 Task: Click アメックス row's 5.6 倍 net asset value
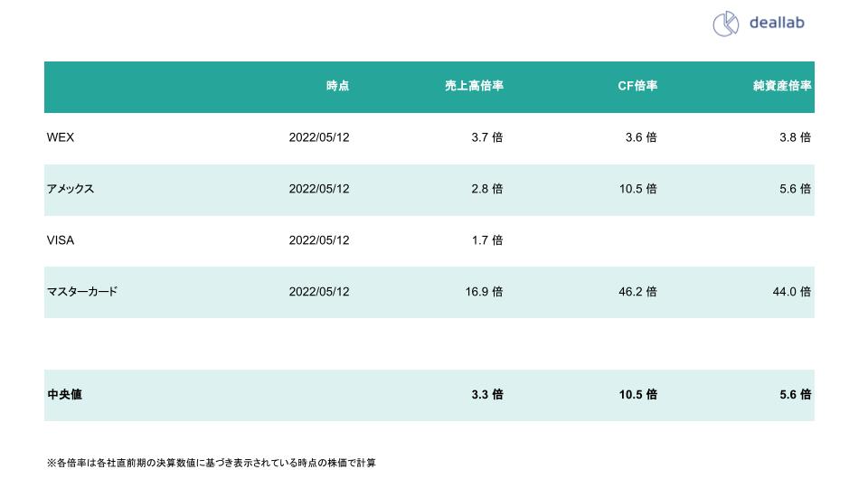[796, 189]
